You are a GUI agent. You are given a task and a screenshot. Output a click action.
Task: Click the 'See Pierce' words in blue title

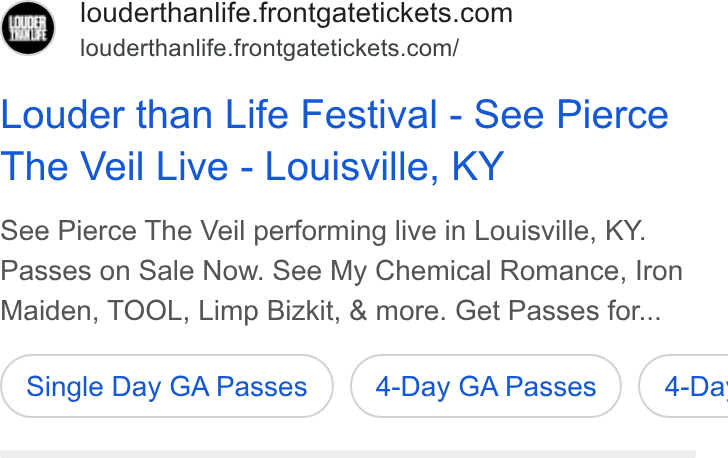571,115
